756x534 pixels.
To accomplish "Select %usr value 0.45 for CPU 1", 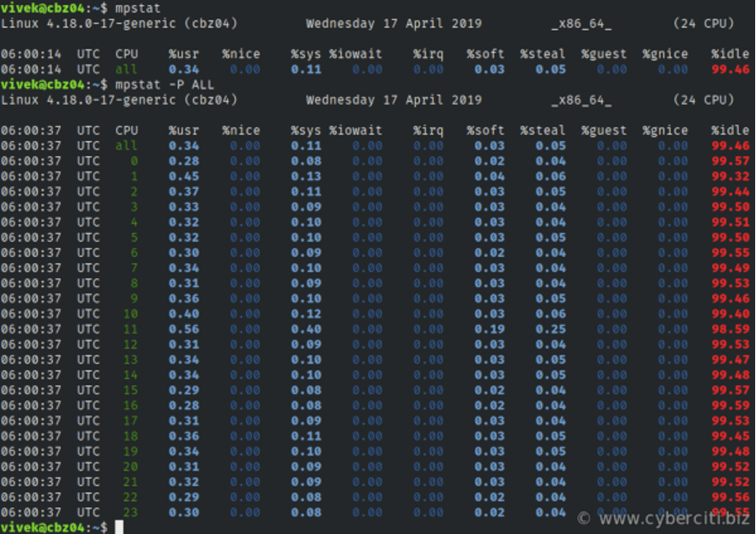I will (184, 176).
